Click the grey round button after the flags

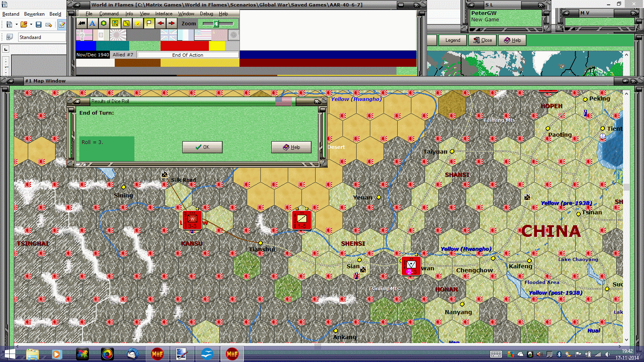coord(233,35)
